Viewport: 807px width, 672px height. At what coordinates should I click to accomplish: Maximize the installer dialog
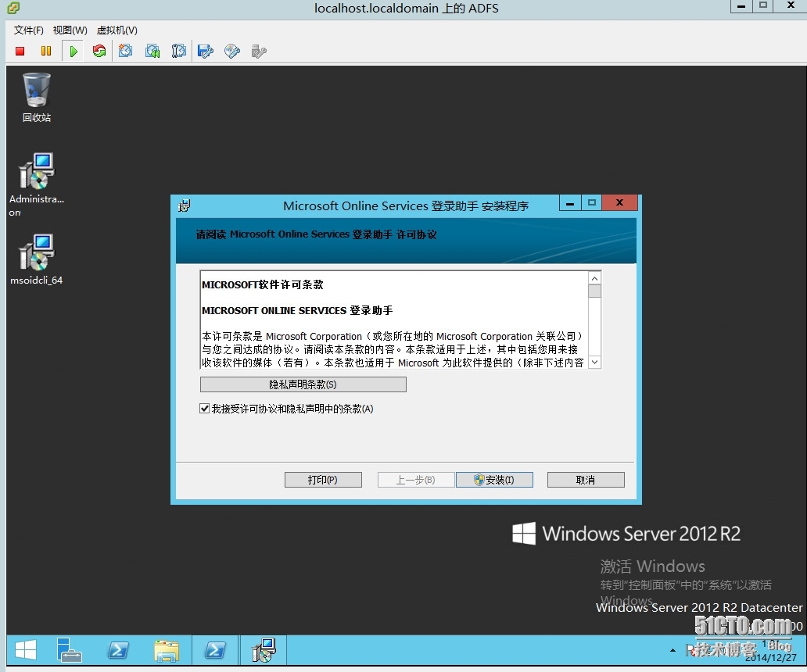(592, 203)
